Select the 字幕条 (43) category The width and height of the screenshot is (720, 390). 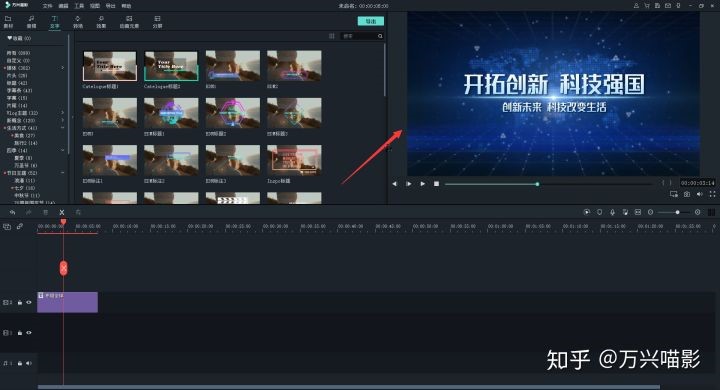(19, 90)
